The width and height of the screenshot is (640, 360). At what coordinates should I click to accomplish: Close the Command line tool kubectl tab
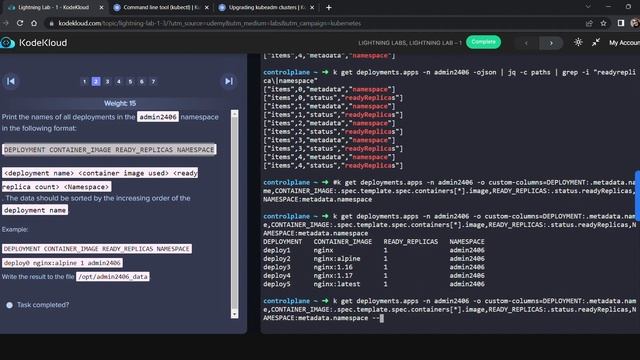tap(207, 7)
